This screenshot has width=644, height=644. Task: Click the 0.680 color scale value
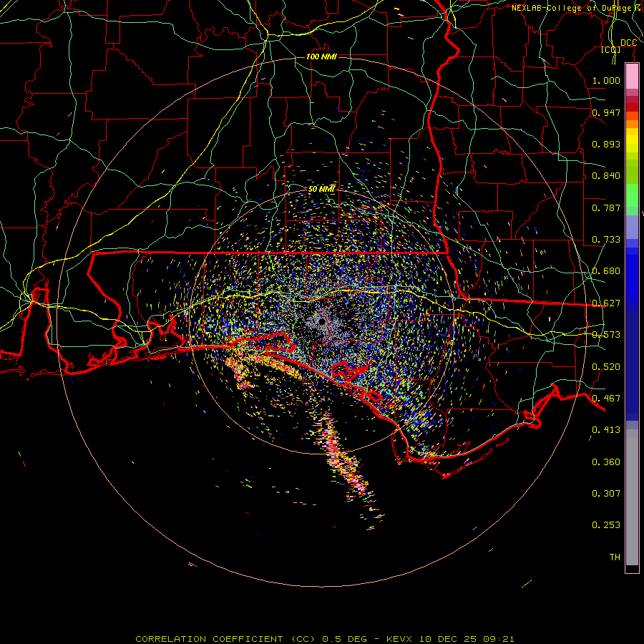[606, 271]
